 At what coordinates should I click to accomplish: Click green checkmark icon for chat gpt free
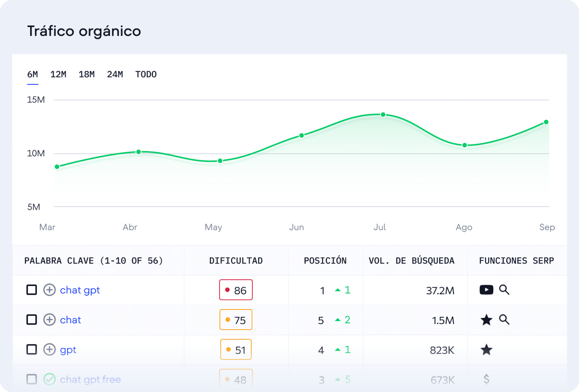(x=49, y=379)
